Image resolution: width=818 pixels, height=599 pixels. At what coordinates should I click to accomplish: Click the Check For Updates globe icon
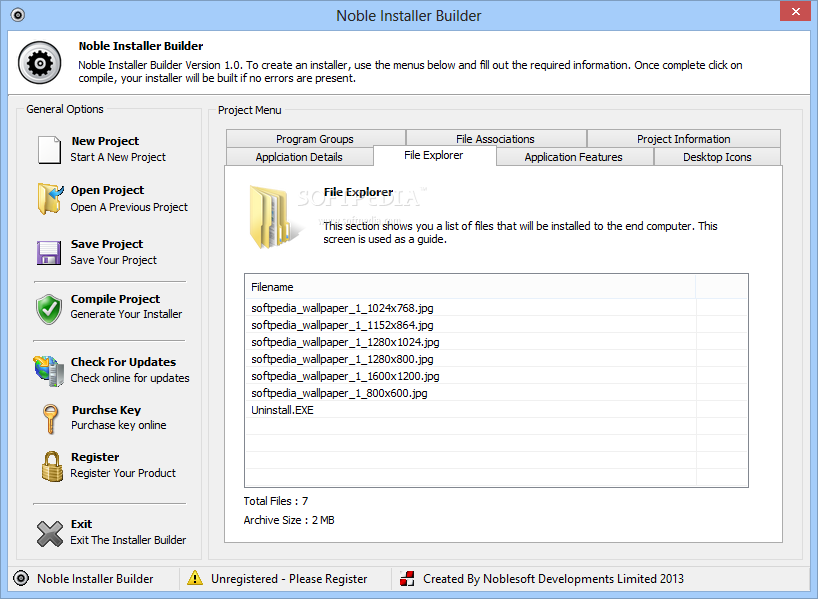click(x=49, y=370)
